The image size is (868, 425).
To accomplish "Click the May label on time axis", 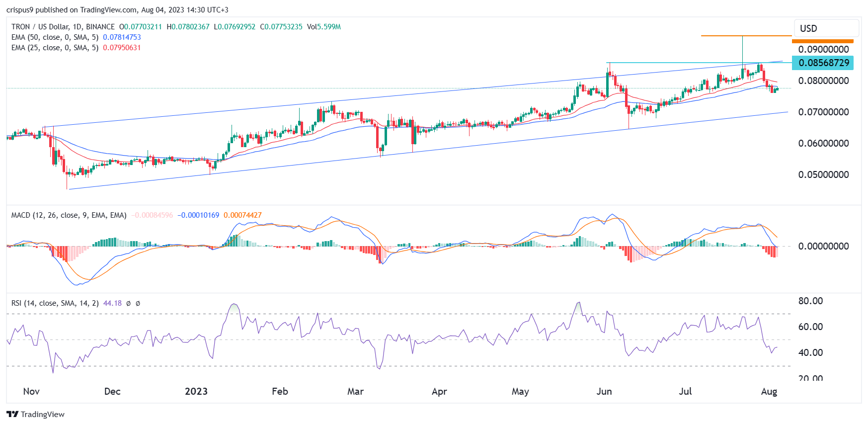I will [x=520, y=391].
